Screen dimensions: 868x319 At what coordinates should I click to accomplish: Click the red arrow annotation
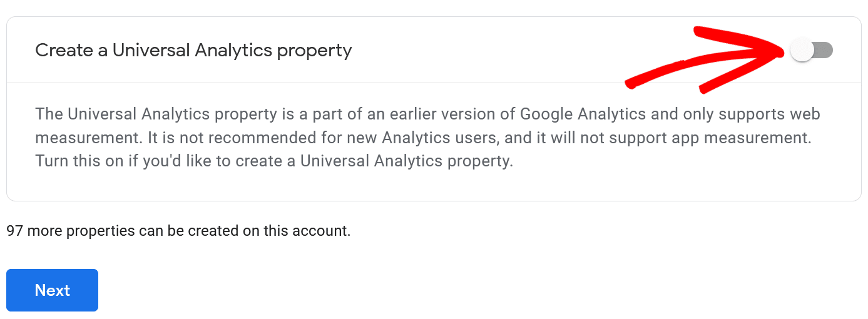tap(707, 59)
